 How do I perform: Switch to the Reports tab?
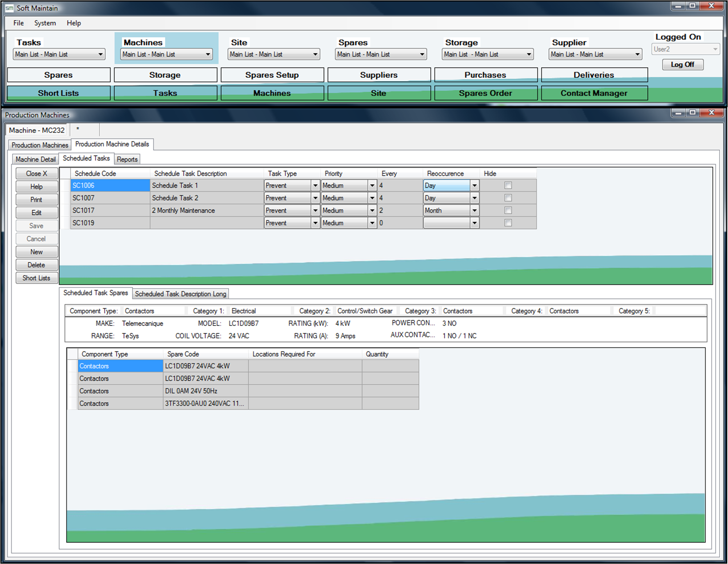tap(127, 159)
